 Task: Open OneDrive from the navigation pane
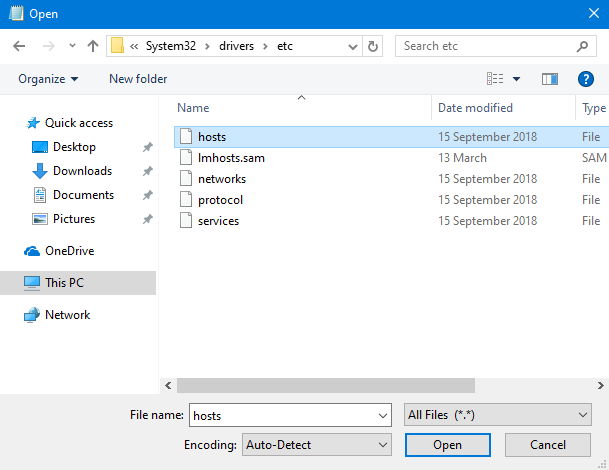(69, 251)
